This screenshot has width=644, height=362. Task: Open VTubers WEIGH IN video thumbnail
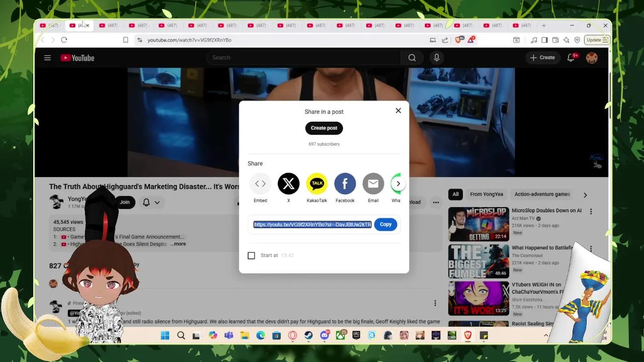coord(478,299)
